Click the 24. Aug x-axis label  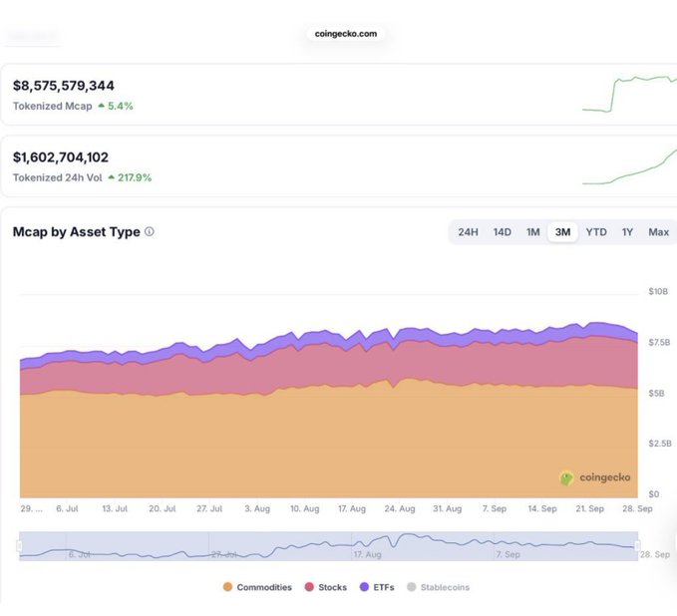coord(400,508)
